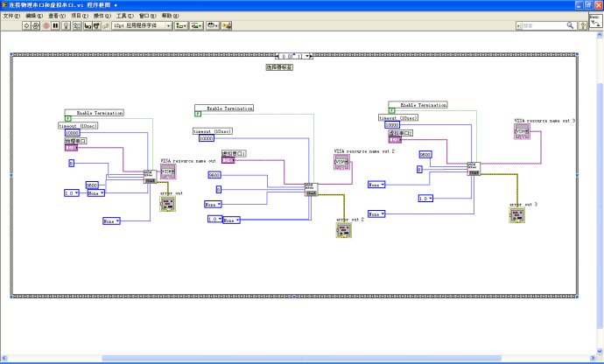
Task: Click the Run arrow button
Action: click(x=24, y=25)
